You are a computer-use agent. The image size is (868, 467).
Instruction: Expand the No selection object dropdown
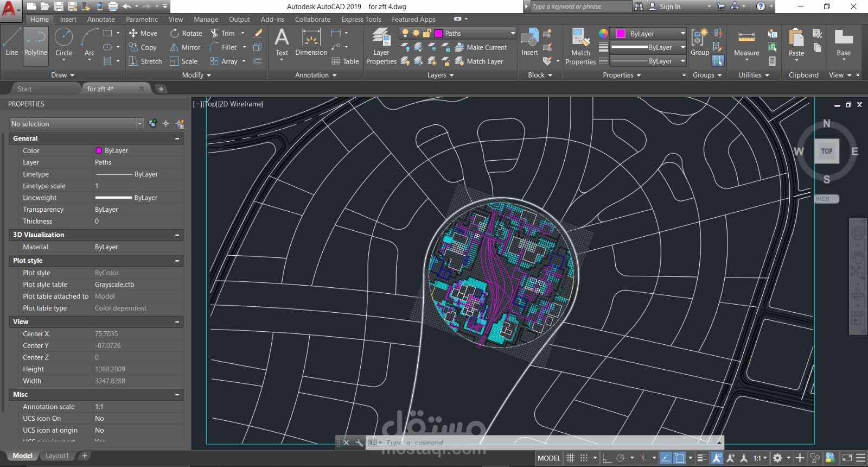[x=139, y=124]
